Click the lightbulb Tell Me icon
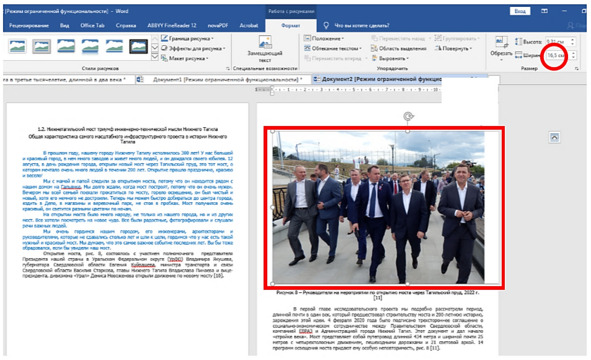 pyautogui.click(x=326, y=26)
